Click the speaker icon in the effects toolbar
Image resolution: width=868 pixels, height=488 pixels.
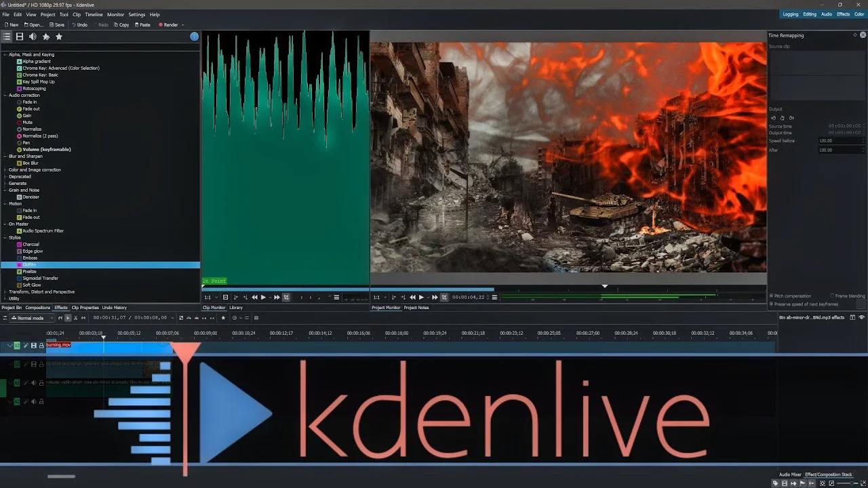click(33, 37)
